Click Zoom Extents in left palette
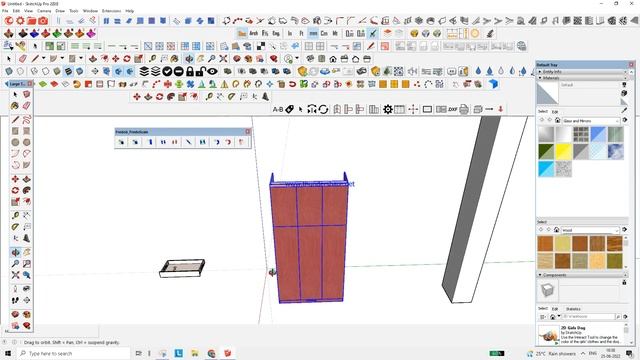Image resolution: width=640 pixels, height=360 pixels. [x=15, y=275]
